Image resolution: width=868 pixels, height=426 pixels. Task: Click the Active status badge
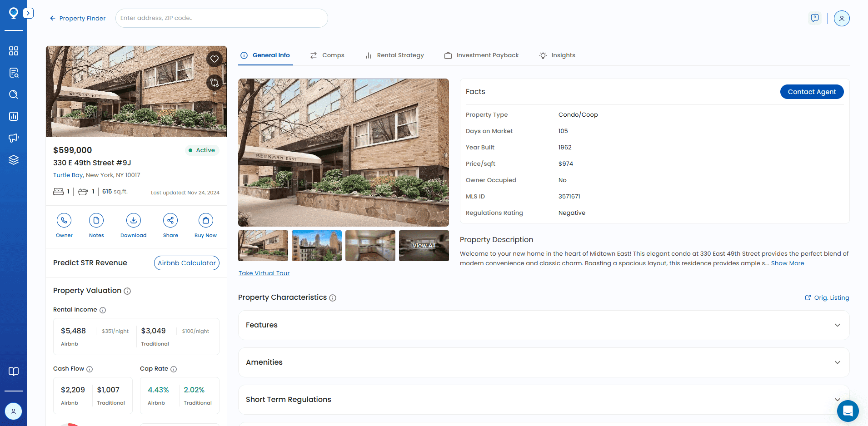[202, 150]
